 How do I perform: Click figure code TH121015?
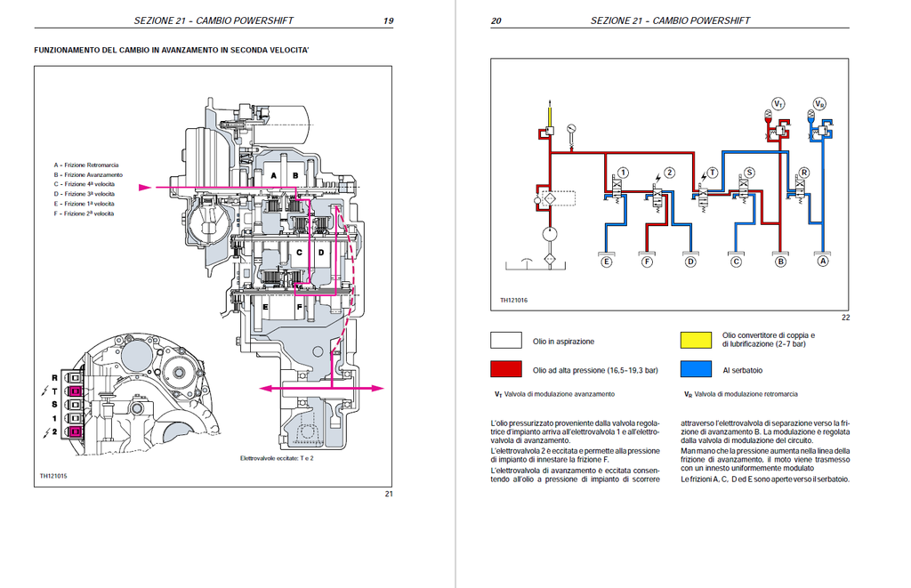coord(53,476)
